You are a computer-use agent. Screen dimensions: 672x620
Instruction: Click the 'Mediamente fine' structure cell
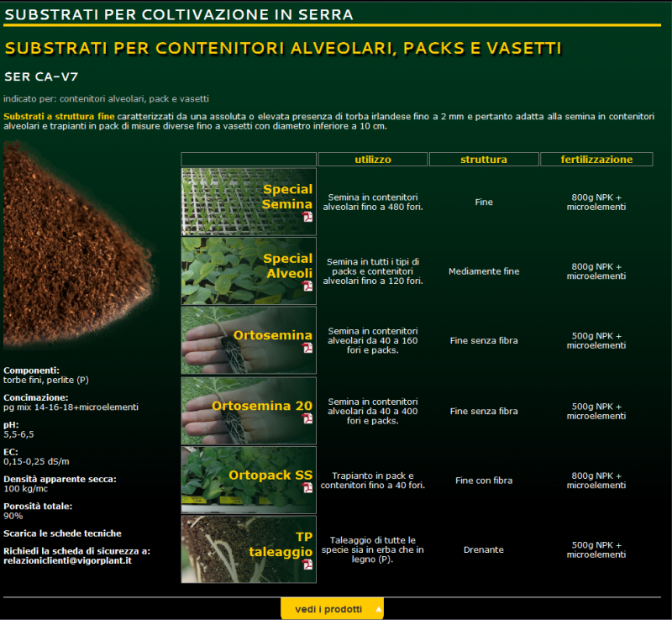(484, 271)
